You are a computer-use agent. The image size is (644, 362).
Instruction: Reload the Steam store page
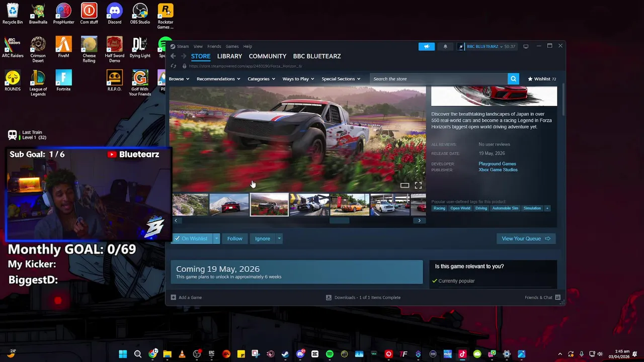click(x=174, y=66)
